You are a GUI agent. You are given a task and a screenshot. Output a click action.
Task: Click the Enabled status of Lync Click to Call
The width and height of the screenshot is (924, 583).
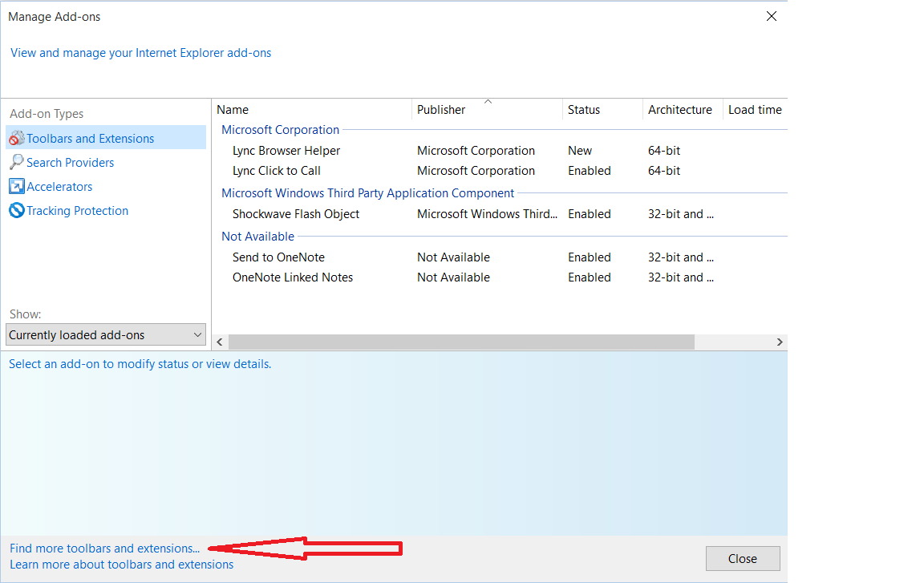pos(590,171)
